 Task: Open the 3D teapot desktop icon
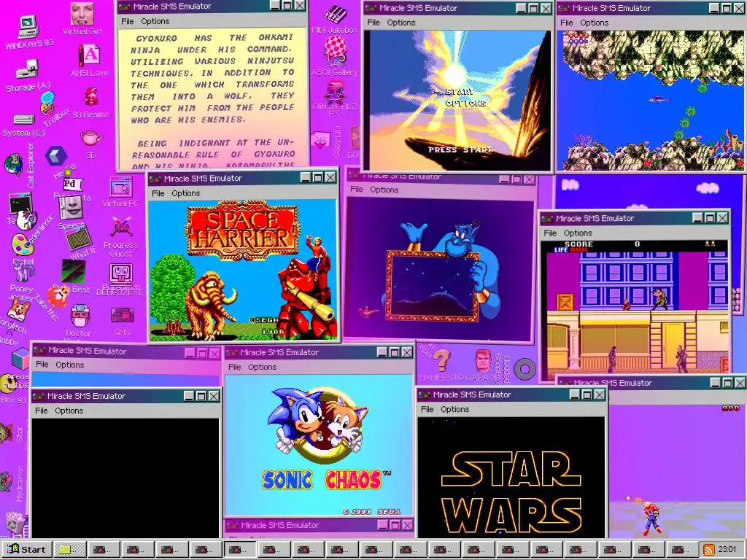click(x=90, y=138)
